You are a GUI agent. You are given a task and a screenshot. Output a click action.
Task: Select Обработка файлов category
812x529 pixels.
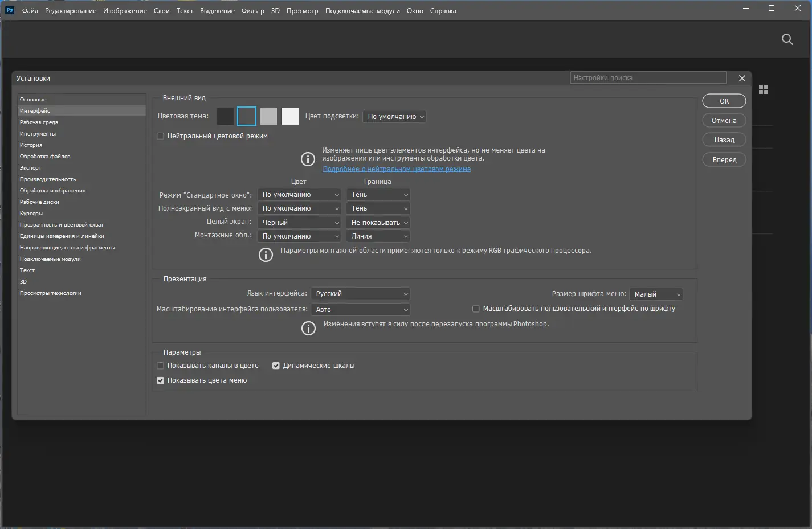point(81,157)
